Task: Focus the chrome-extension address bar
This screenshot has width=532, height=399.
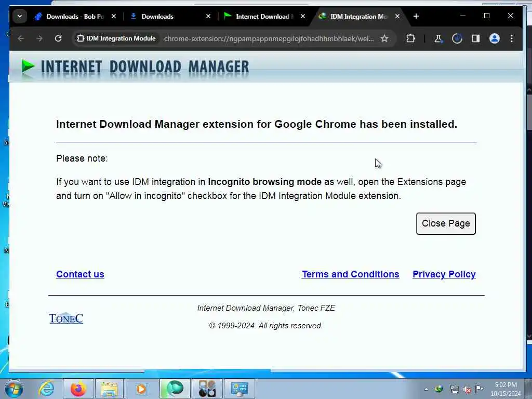Action: tap(269, 38)
